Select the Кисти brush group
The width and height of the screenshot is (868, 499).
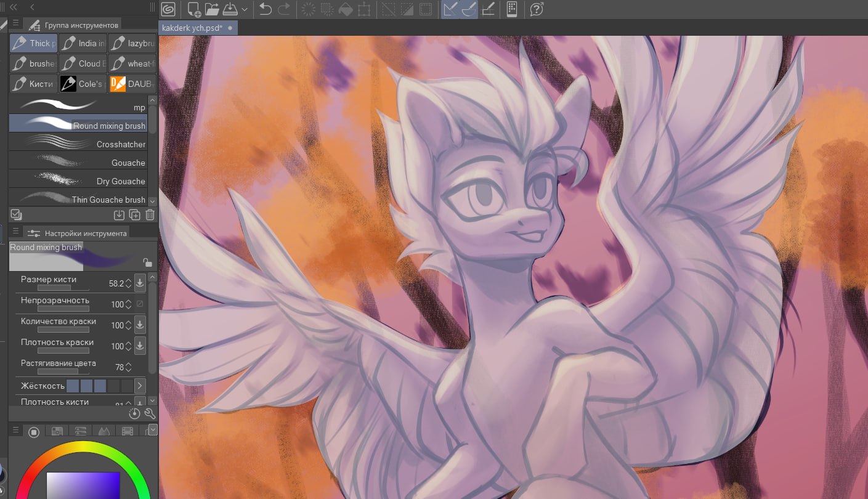tap(33, 84)
